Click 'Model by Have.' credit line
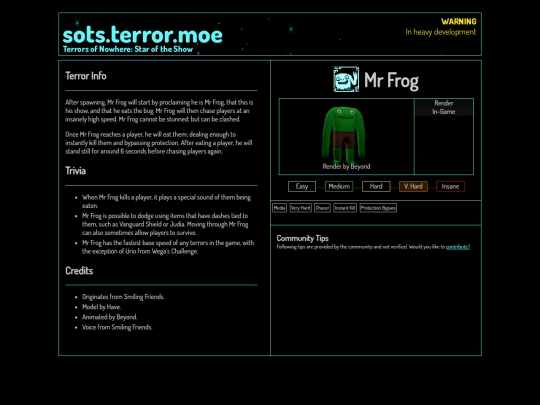The height and width of the screenshot is (405, 540). click(101, 307)
